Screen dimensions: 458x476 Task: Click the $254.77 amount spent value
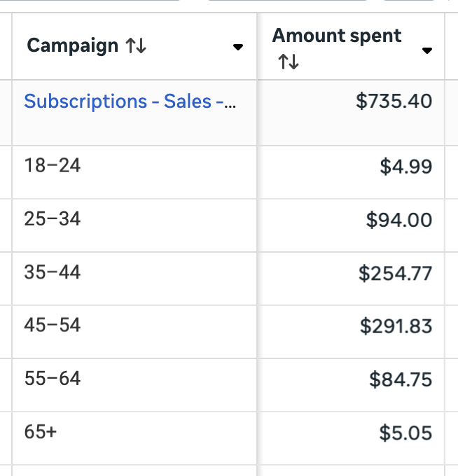(395, 273)
